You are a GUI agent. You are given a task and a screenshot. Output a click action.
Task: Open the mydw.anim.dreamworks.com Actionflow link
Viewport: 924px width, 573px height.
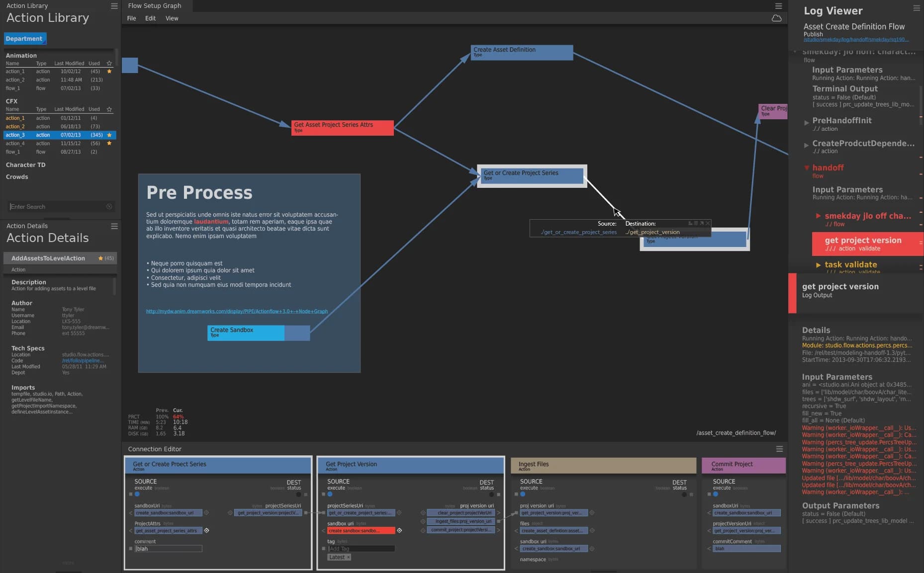click(x=237, y=312)
